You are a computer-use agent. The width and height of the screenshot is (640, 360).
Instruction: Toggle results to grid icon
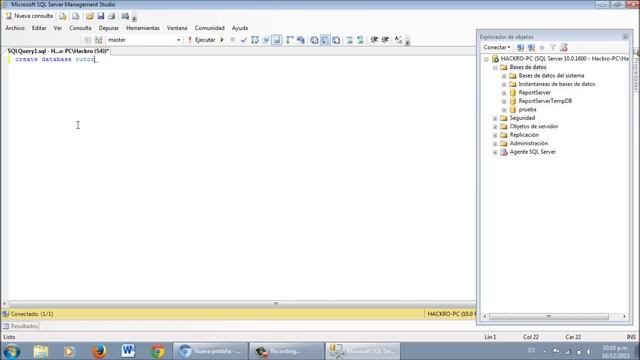point(325,40)
